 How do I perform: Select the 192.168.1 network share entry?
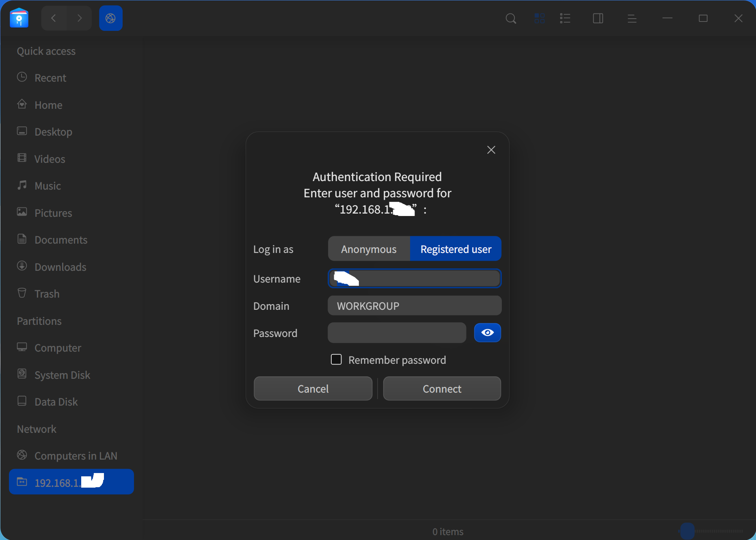click(71, 482)
